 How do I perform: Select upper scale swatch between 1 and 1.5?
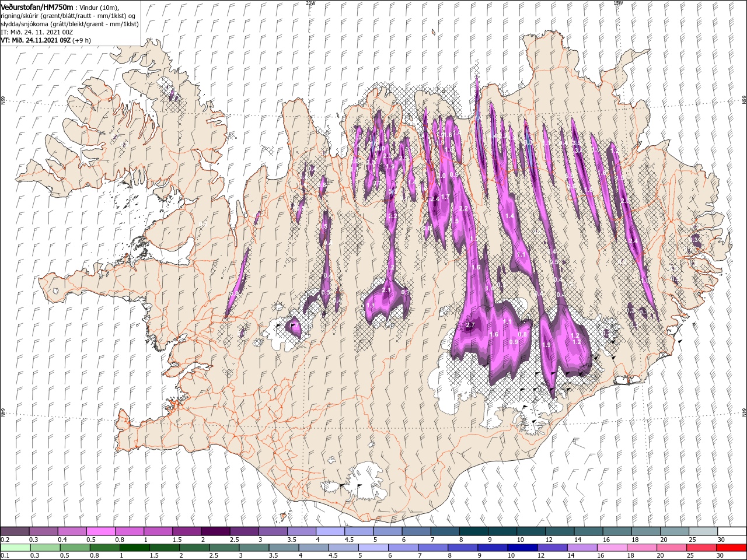[158, 531]
